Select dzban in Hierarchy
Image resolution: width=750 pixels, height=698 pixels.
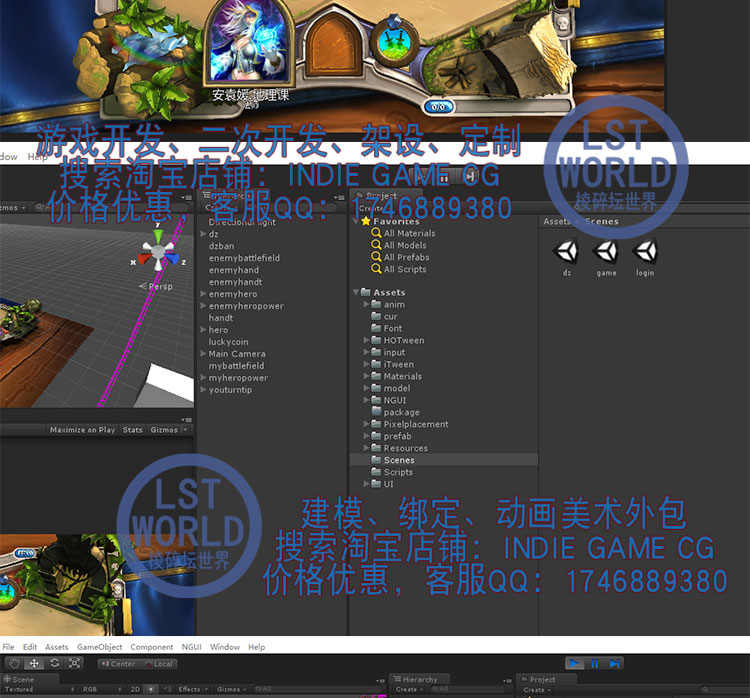point(221,246)
